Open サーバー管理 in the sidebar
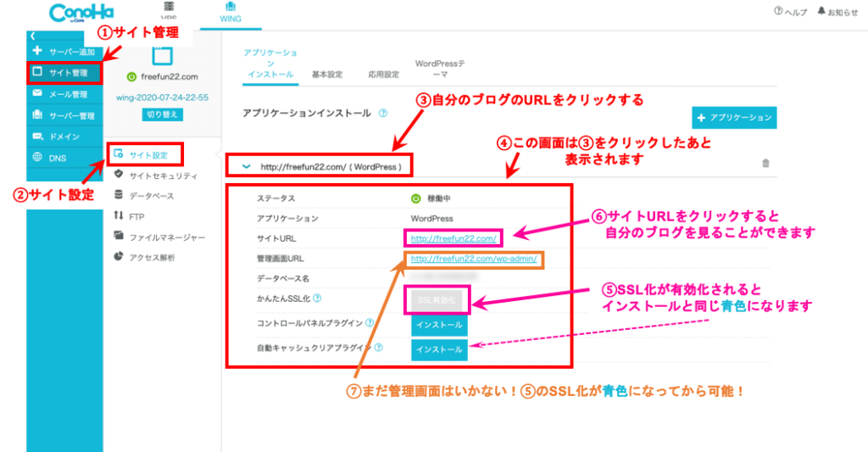The width and height of the screenshot is (868, 452). (x=64, y=115)
